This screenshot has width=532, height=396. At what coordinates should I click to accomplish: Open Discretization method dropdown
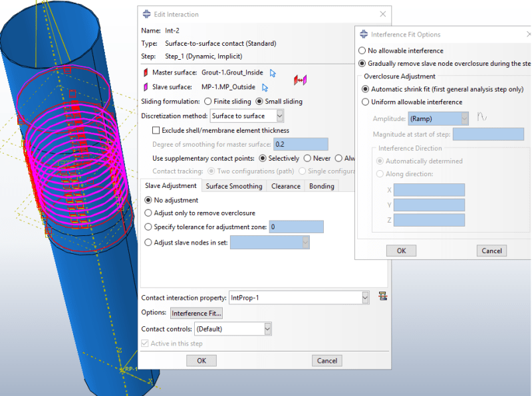[279, 116]
